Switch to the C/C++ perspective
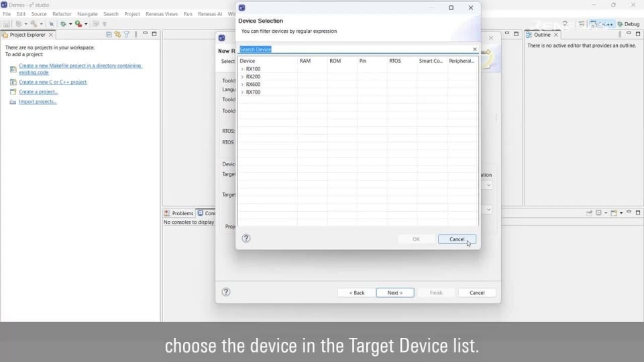The image size is (644, 362). (x=602, y=24)
